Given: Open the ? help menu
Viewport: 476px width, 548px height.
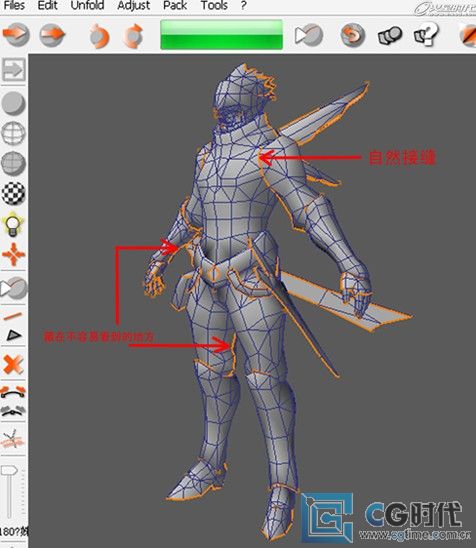Looking at the screenshot, I should (244, 5).
